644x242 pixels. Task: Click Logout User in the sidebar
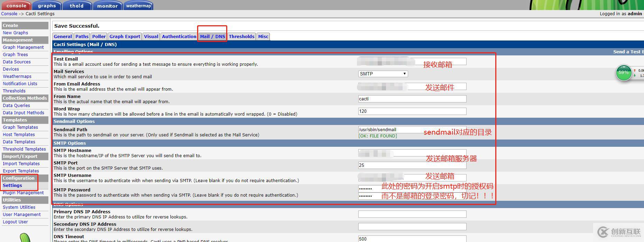pyautogui.click(x=15, y=222)
